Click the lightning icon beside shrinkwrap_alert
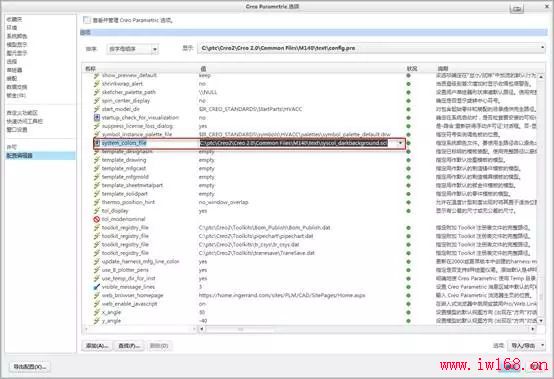 [x=96, y=84]
